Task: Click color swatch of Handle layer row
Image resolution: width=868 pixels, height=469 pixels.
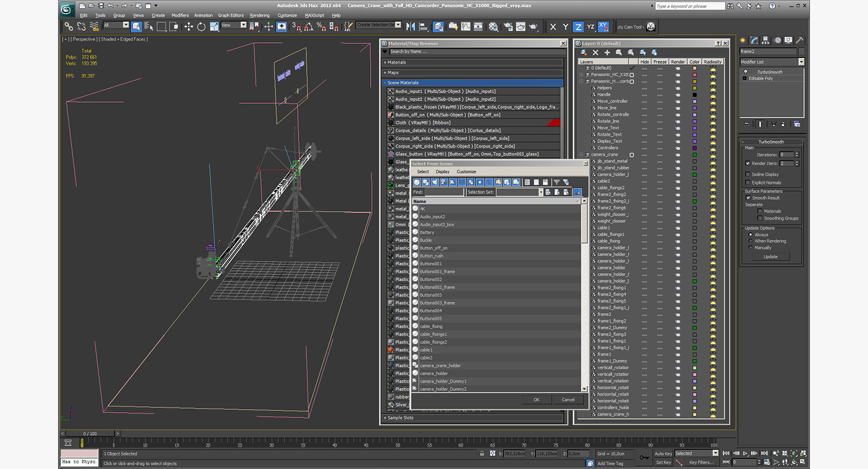Action: (x=694, y=94)
